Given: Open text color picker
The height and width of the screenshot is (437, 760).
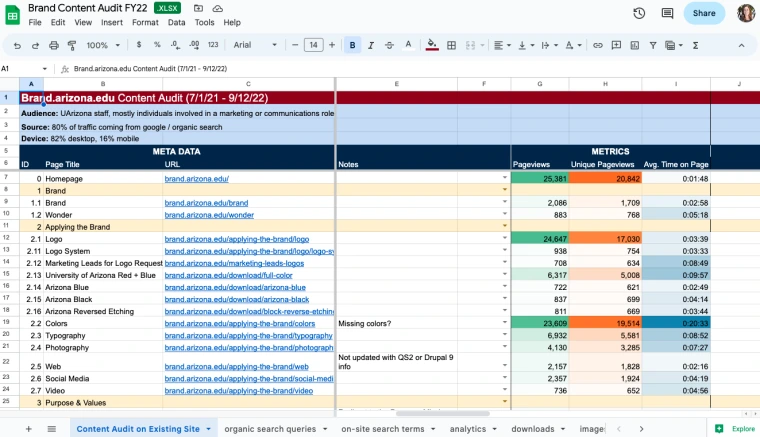Looking at the screenshot, I should coord(409,45).
